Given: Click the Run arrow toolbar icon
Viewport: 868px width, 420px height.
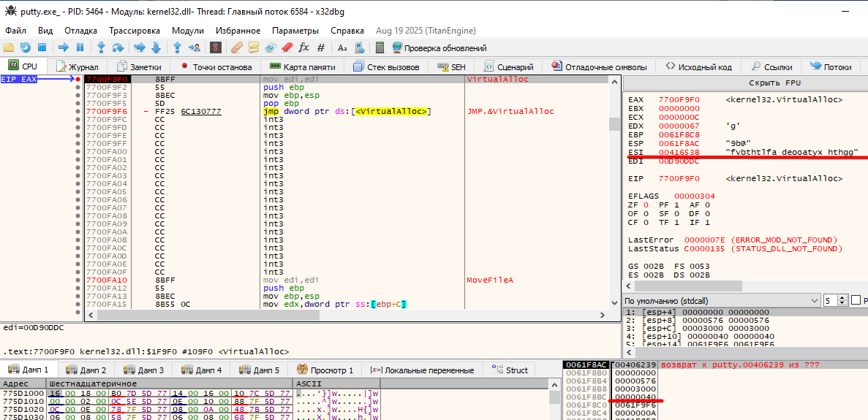Looking at the screenshot, I should (64, 47).
